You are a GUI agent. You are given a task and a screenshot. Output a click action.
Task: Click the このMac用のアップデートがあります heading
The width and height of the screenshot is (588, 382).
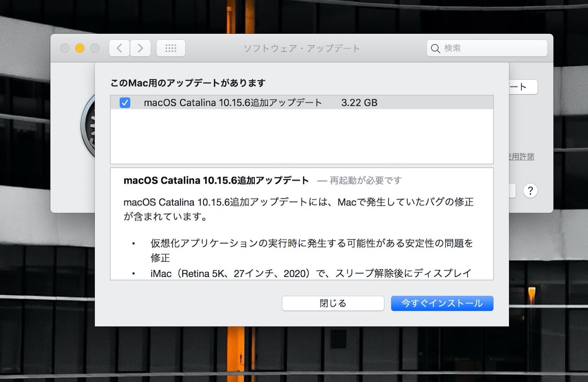(188, 83)
